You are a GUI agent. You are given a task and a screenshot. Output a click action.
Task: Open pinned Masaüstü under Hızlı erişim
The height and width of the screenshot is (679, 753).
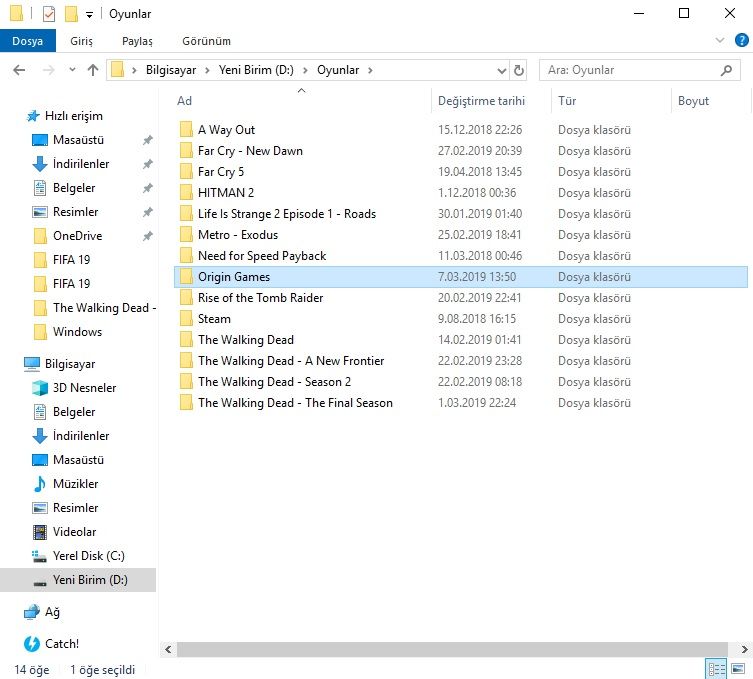coord(78,140)
